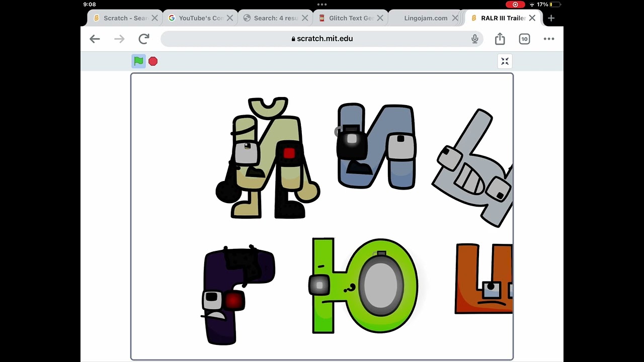644x362 pixels.
Task: Click the gray tilted Ь character sprite
Action: click(472, 168)
